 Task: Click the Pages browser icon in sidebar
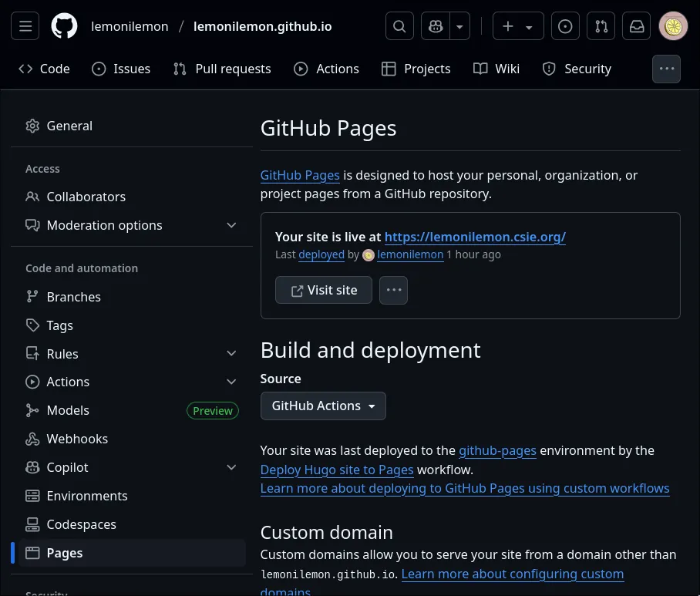click(x=32, y=553)
